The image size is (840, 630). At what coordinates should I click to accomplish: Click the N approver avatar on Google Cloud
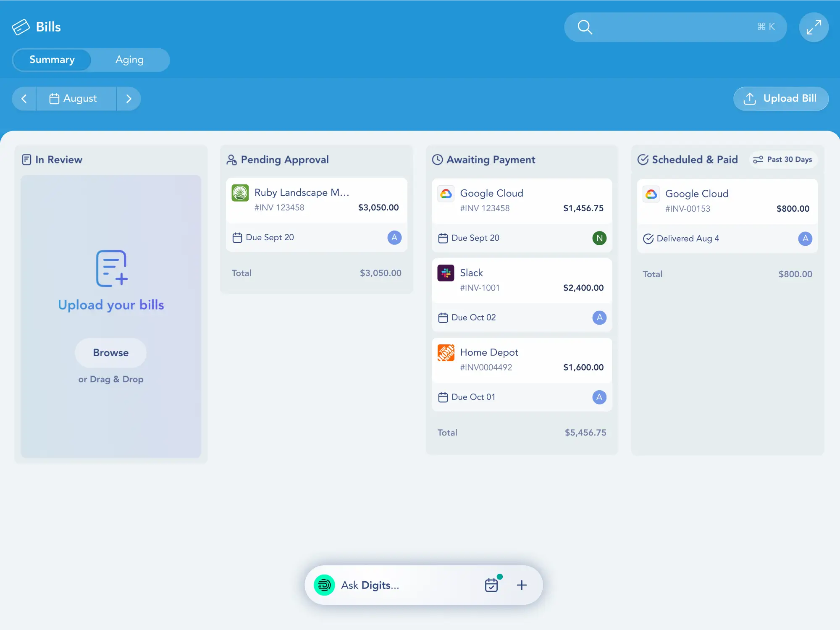coord(599,238)
